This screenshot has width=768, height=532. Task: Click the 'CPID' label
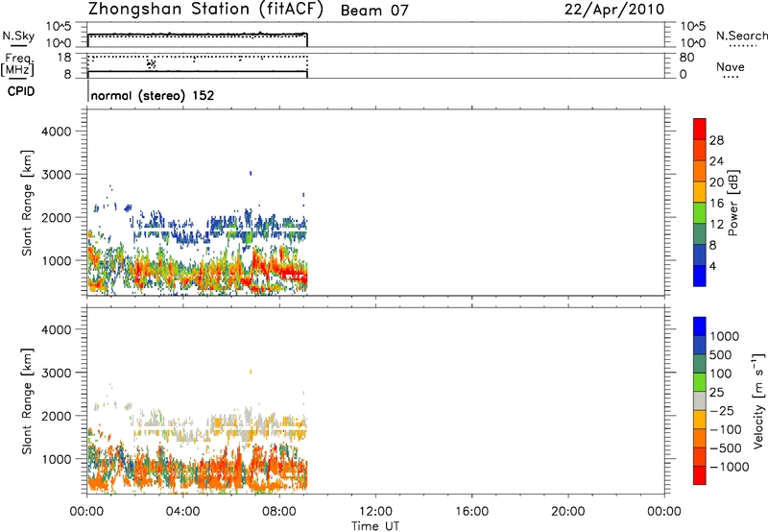click(21, 91)
